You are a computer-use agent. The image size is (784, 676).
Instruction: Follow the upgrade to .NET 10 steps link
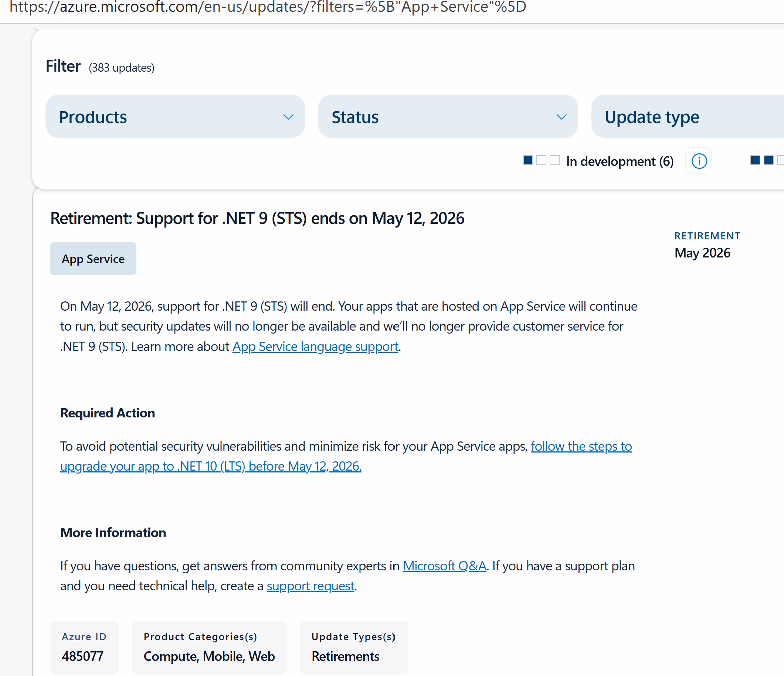[x=346, y=456]
